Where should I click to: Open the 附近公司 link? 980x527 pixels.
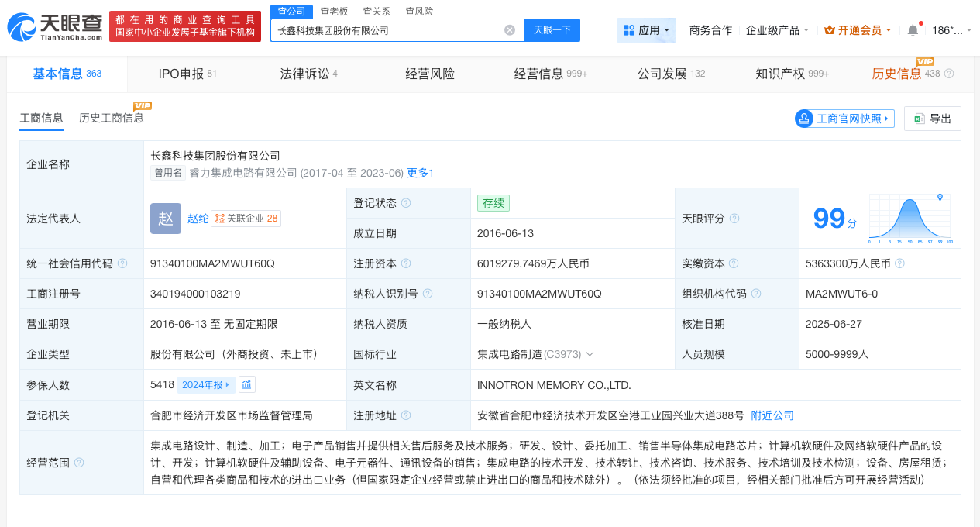tap(772, 415)
